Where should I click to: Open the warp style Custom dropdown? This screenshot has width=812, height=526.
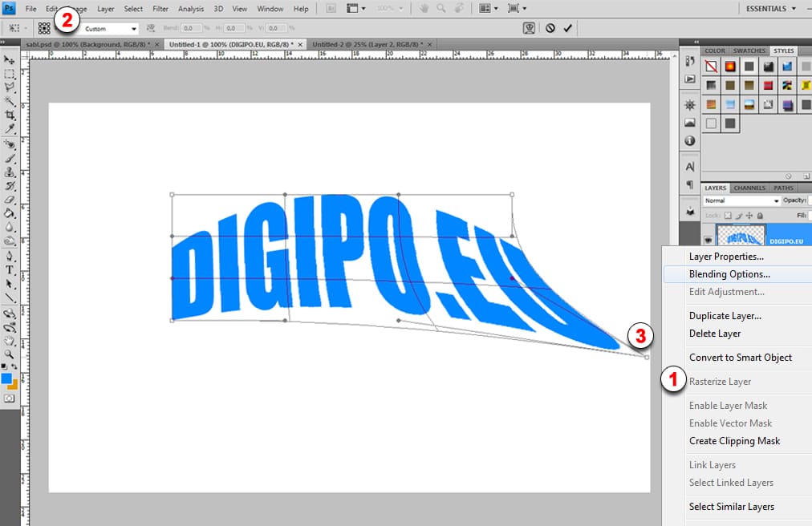click(x=110, y=29)
